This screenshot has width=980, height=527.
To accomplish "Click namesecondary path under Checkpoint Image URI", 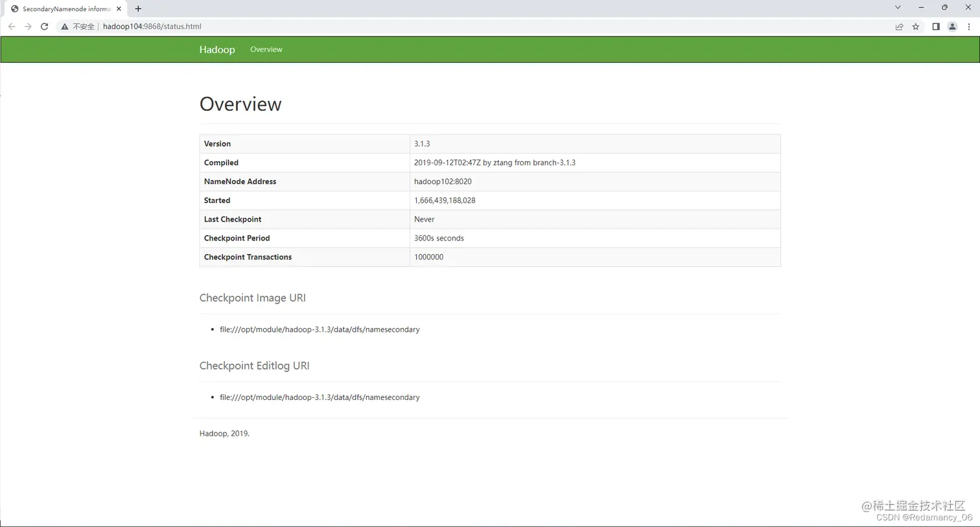I will point(320,329).
